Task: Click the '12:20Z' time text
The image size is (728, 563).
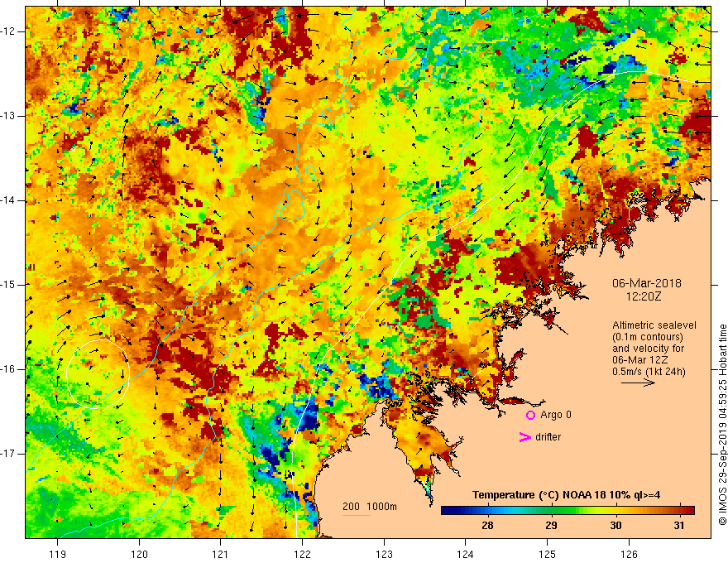Action: 643,296
